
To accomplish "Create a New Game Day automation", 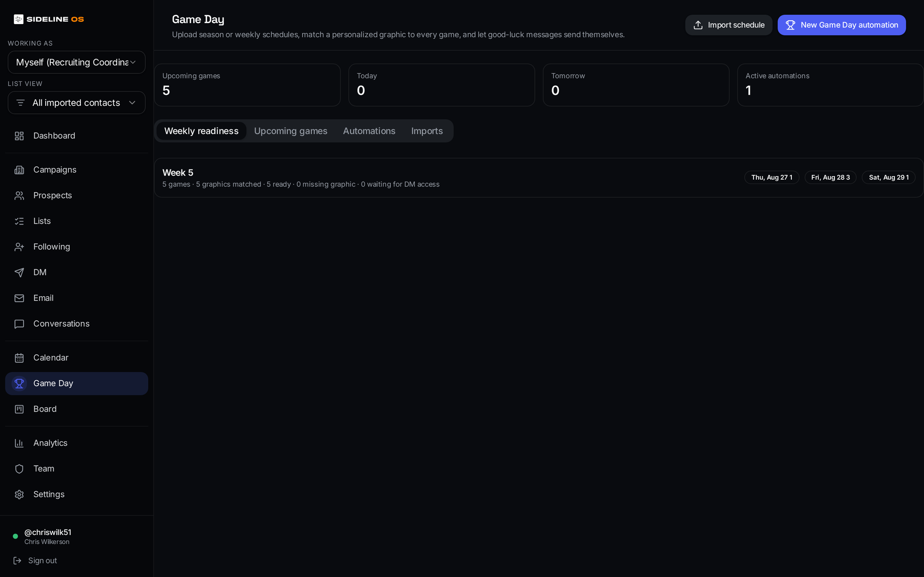I will click(842, 25).
